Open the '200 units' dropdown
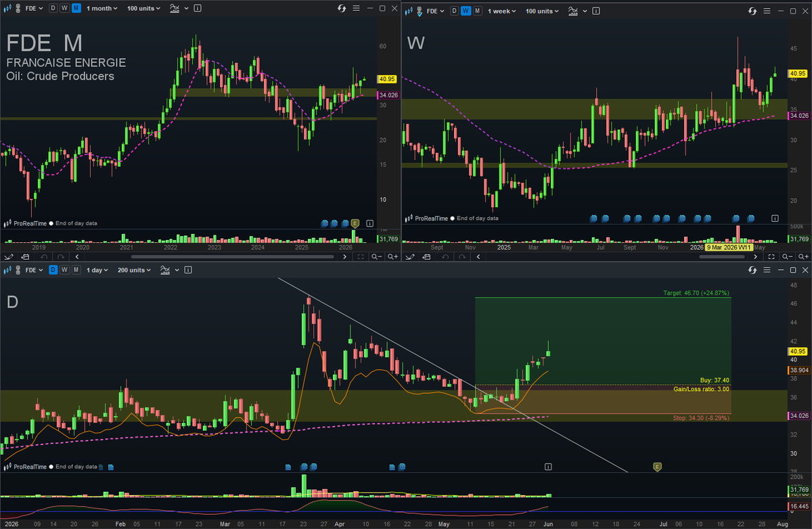 click(x=134, y=270)
